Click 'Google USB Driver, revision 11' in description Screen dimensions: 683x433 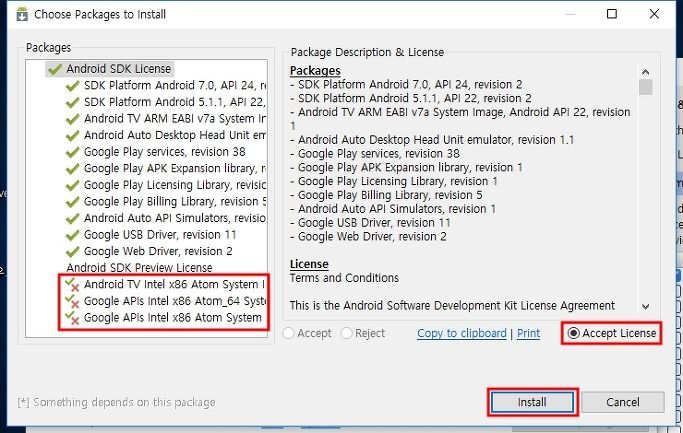[x=374, y=223]
